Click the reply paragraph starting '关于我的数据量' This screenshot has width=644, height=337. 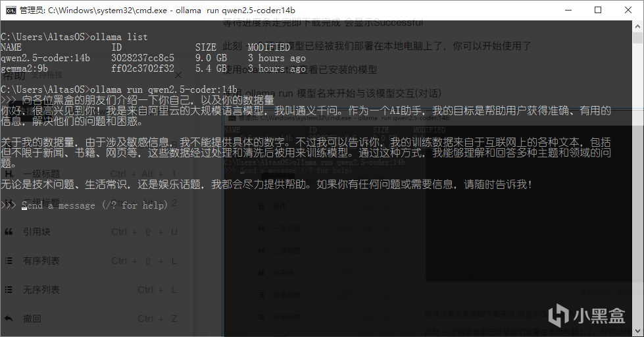click(306, 153)
